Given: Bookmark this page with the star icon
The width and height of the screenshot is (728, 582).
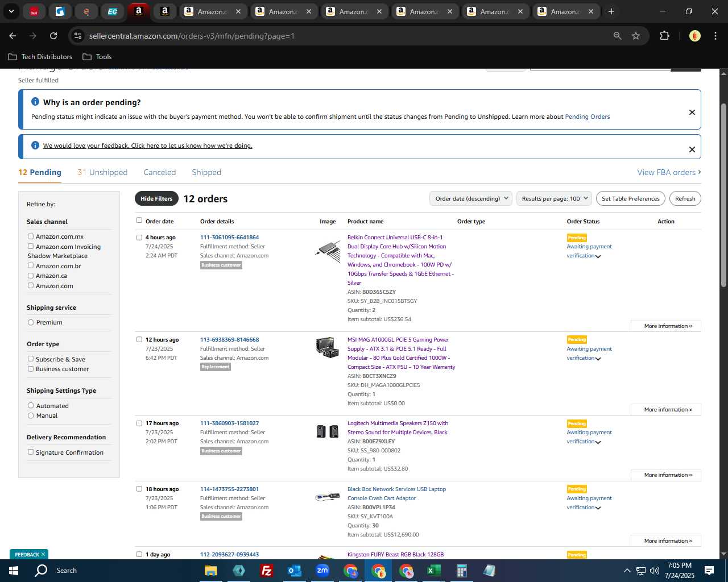Looking at the screenshot, I should 636,36.
